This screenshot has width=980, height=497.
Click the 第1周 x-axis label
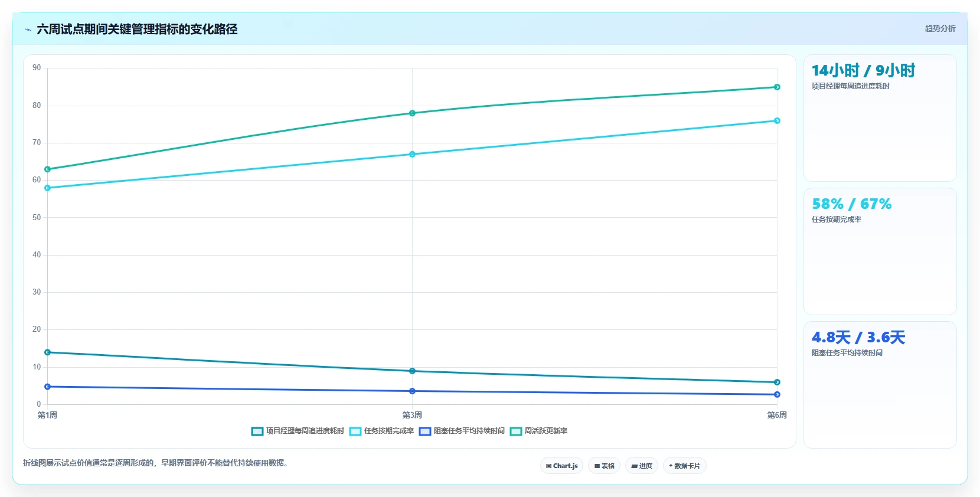pyautogui.click(x=48, y=415)
